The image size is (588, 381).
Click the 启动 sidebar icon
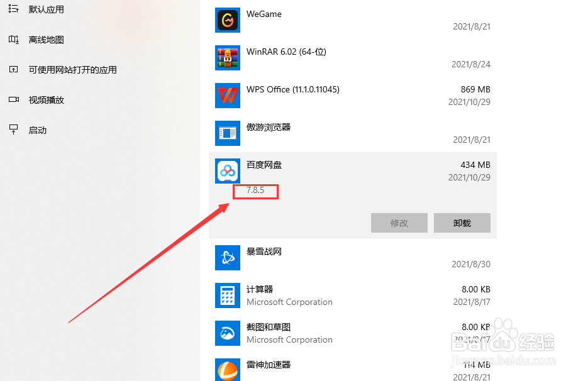click(13, 130)
